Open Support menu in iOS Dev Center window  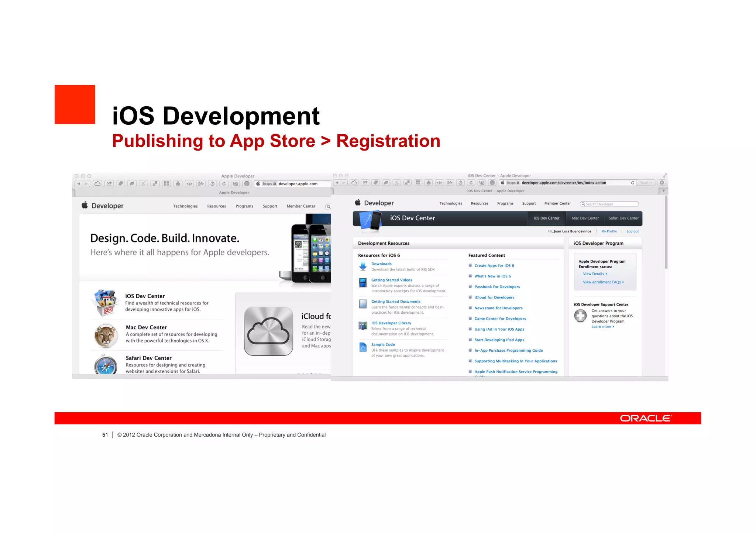click(529, 203)
